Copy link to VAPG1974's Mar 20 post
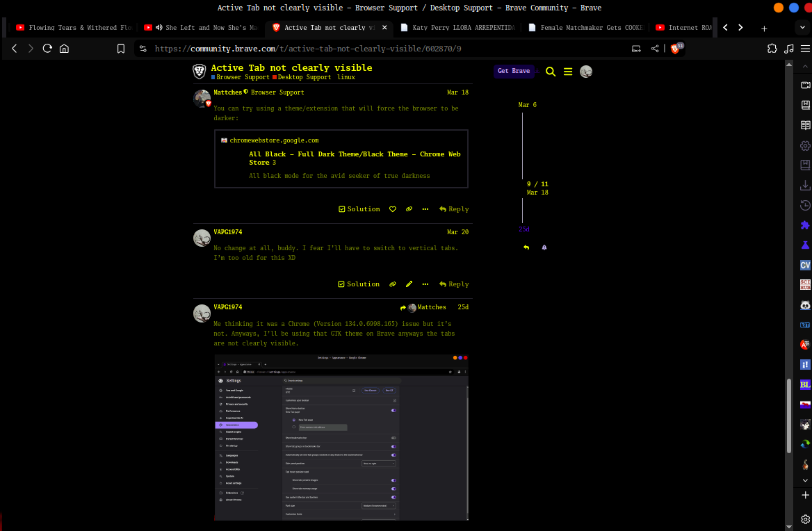This screenshot has width=812, height=531. 393,284
